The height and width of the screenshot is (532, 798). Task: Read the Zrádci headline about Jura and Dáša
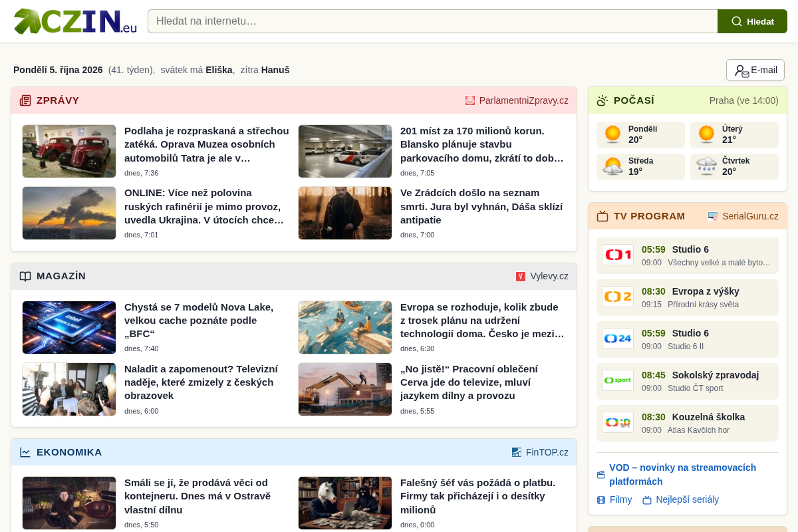point(482,206)
